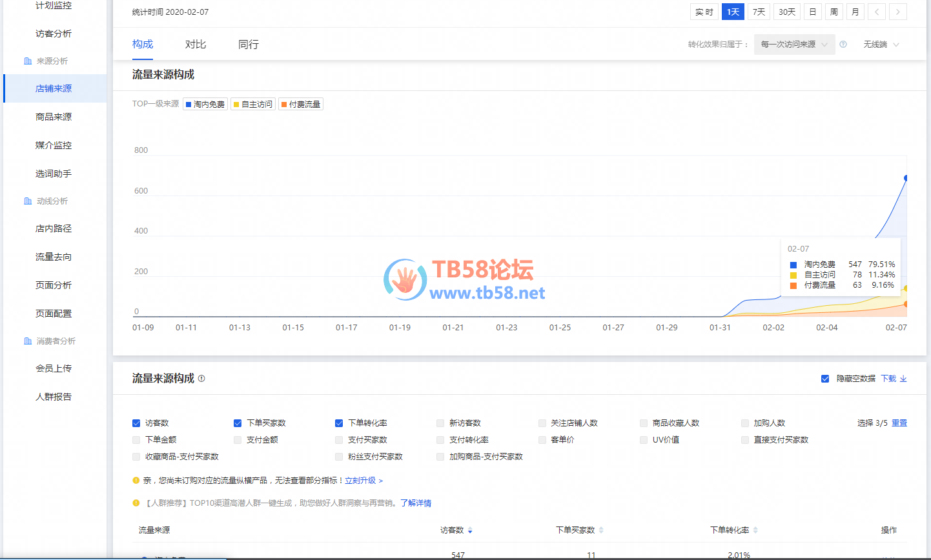
Task: Click the help icon beside 每一次访问来源
Action: tap(843, 45)
